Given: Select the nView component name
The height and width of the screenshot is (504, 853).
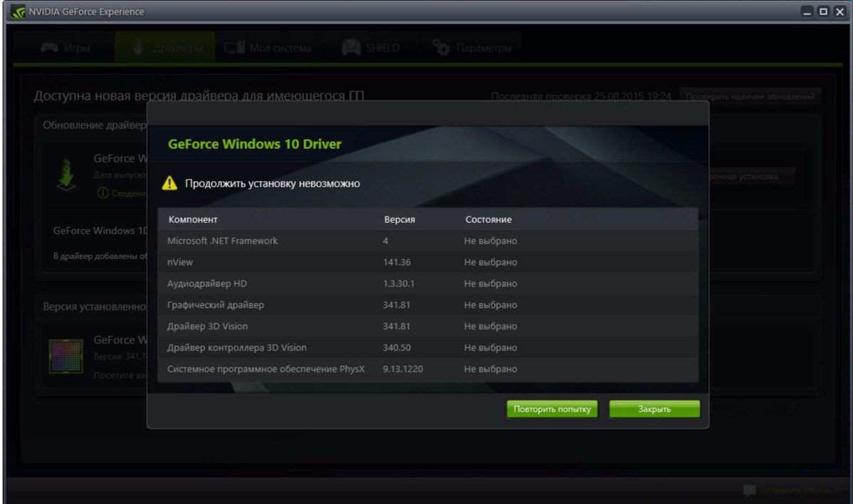Looking at the screenshot, I should click(180, 262).
